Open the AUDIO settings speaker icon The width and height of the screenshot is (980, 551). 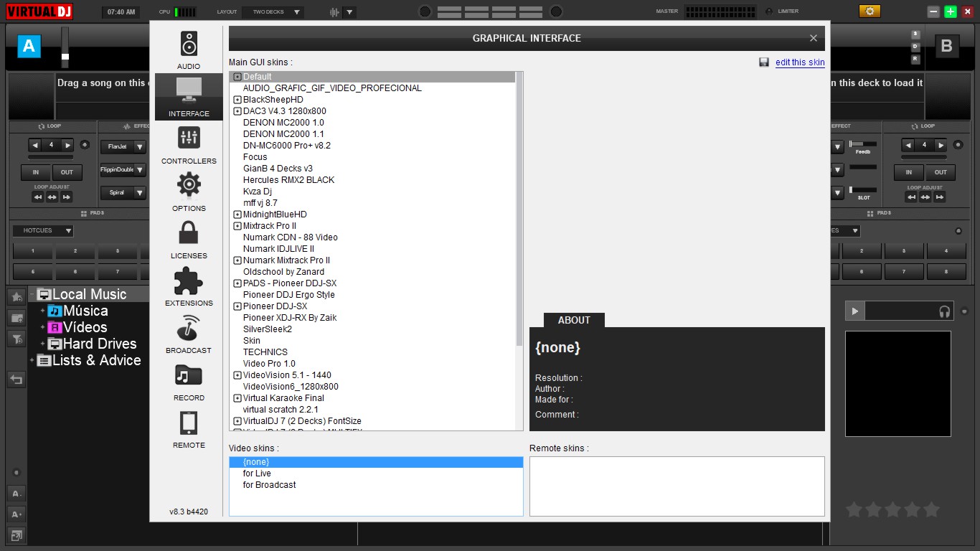pyautogui.click(x=189, y=44)
